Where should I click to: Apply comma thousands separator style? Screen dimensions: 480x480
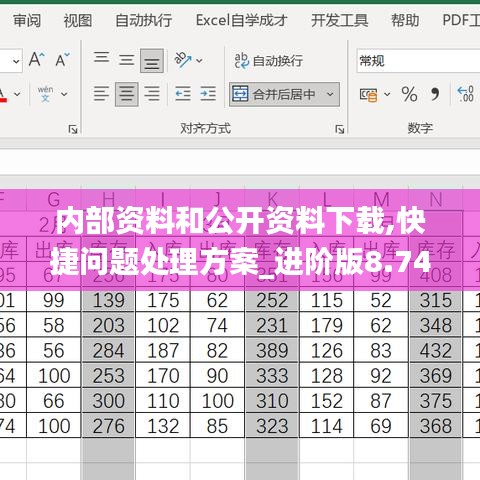435,95
